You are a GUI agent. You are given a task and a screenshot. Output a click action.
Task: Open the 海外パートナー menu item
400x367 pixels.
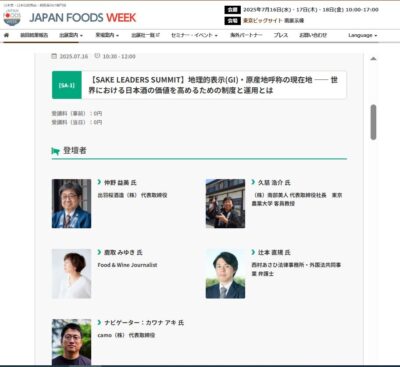point(246,35)
